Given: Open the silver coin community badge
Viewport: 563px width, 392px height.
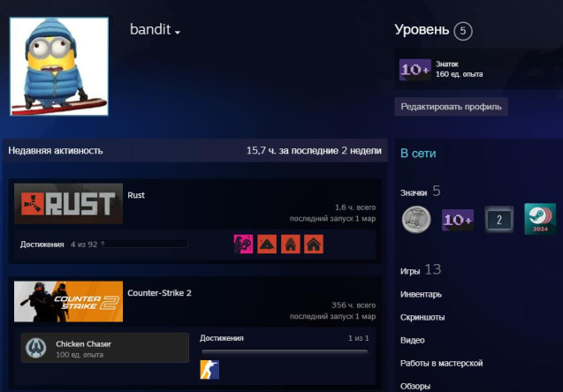Looking at the screenshot, I should click(x=416, y=220).
